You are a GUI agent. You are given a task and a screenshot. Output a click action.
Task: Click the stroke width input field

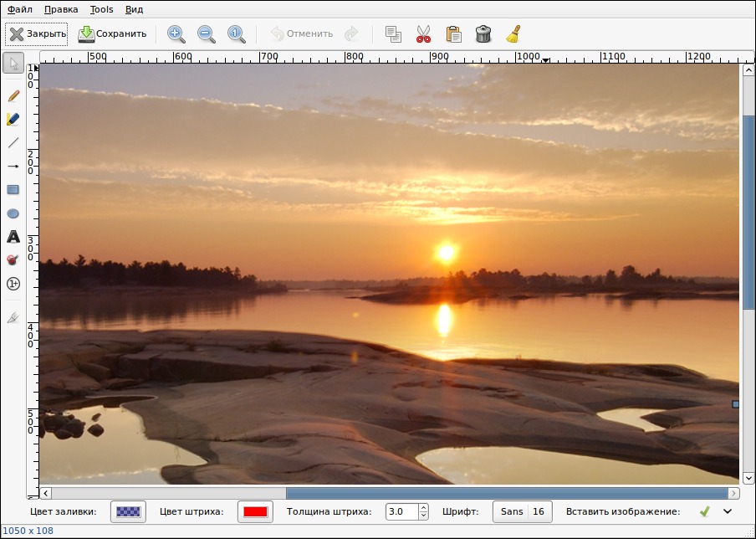coord(402,511)
